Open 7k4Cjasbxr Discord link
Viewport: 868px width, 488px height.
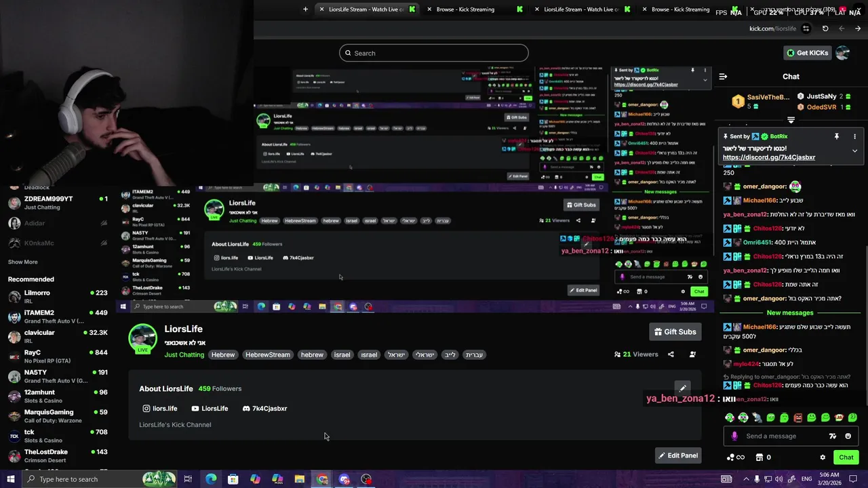[x=264, y=409]
